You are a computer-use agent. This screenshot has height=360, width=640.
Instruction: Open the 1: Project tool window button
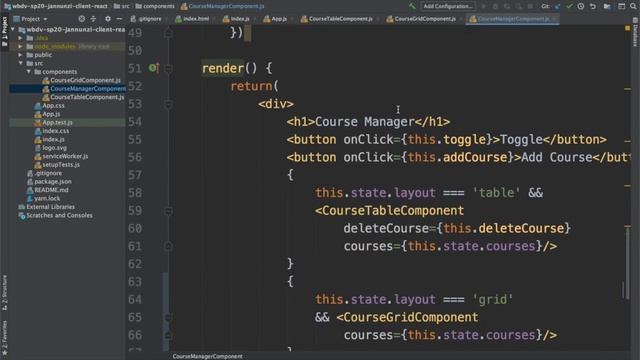[4, 31]
